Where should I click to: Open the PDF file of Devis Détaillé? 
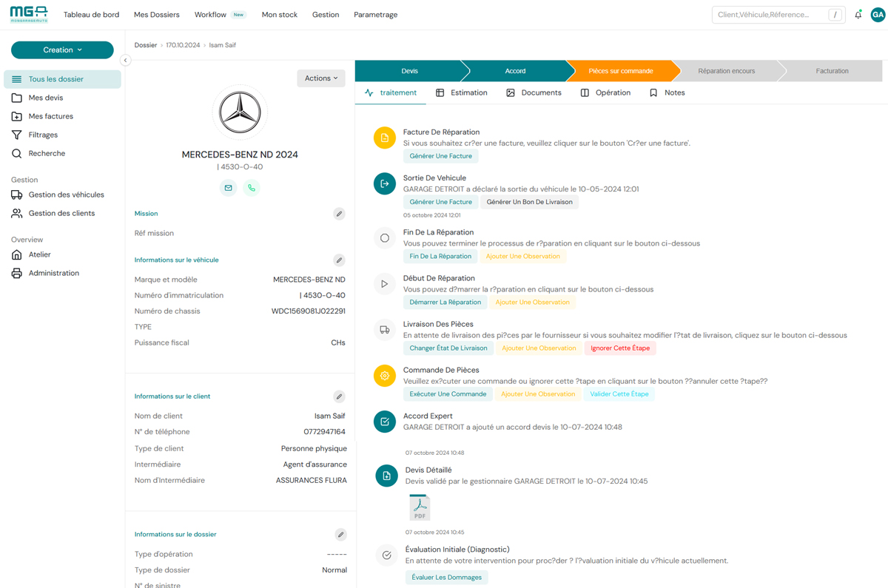point(420,507)
